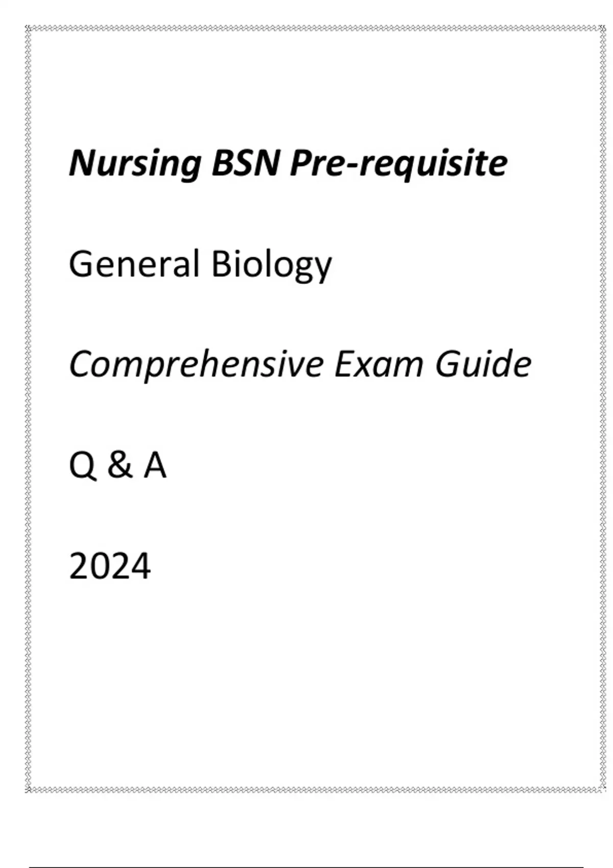
Task: Click the word "Pre-requisite" in the heading
Action: 398,163
